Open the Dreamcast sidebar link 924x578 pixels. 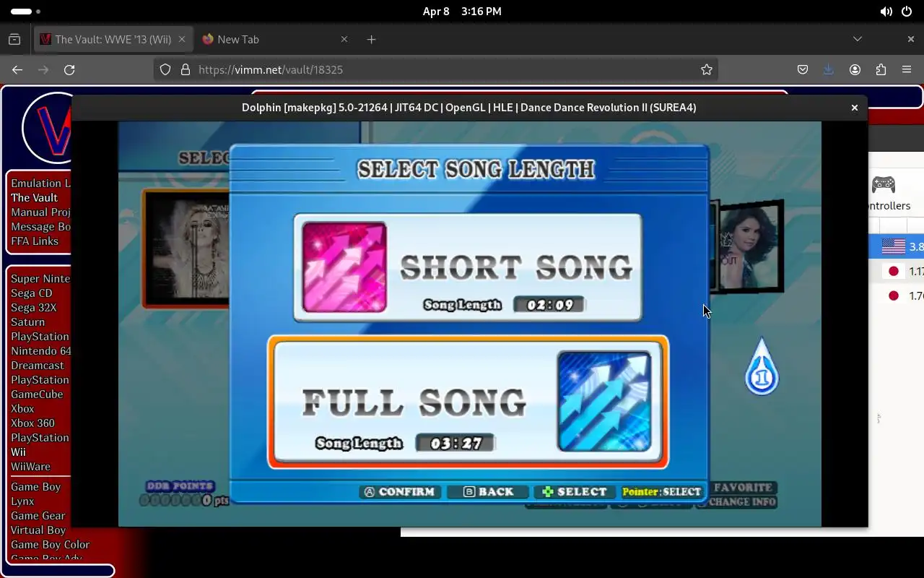point(38,365)
